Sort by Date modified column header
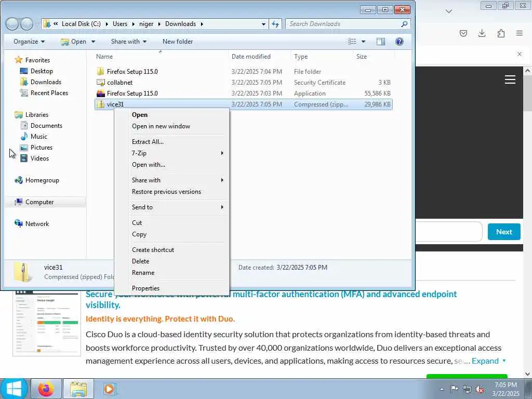The height and width of the screenshot is (399, 532). (x=251, y=56)
